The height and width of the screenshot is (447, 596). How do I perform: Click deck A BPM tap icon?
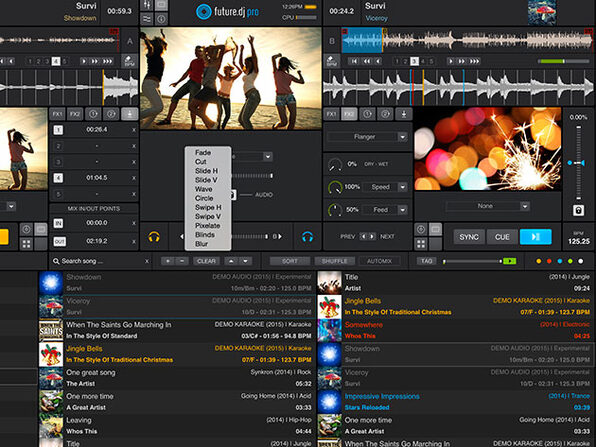(130, 61)
